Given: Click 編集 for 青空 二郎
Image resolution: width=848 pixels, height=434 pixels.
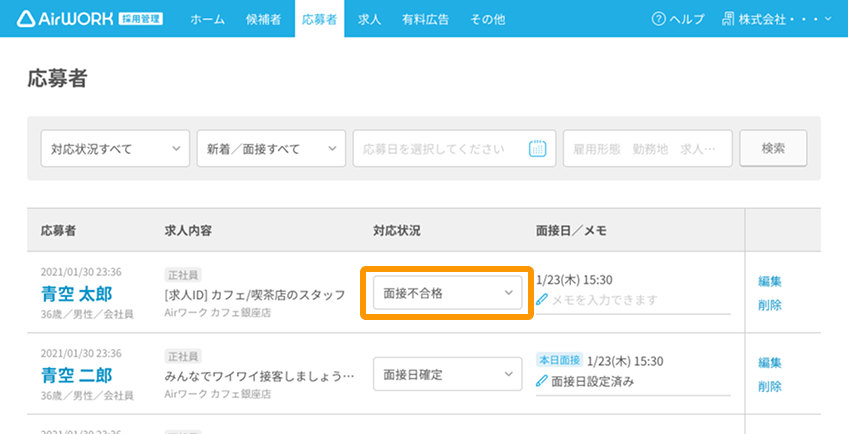Looking at the screenshot, I should click(x=770, y=363).
